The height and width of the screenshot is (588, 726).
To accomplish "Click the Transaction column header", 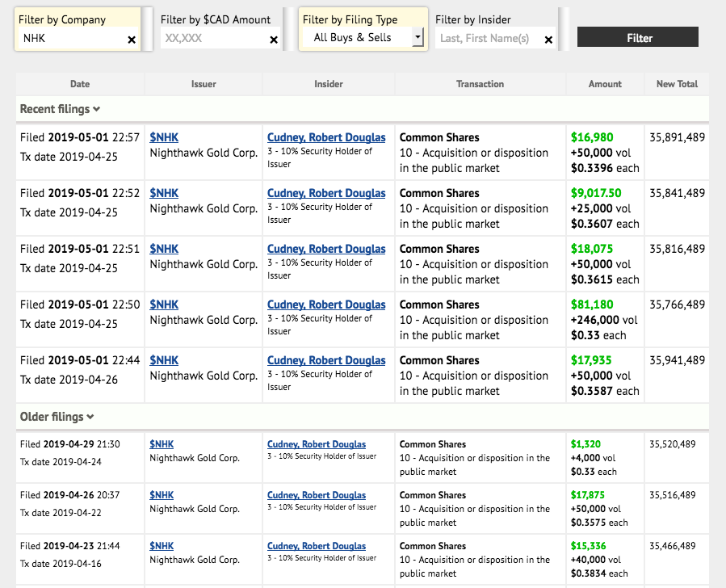I will coord(480,84).
